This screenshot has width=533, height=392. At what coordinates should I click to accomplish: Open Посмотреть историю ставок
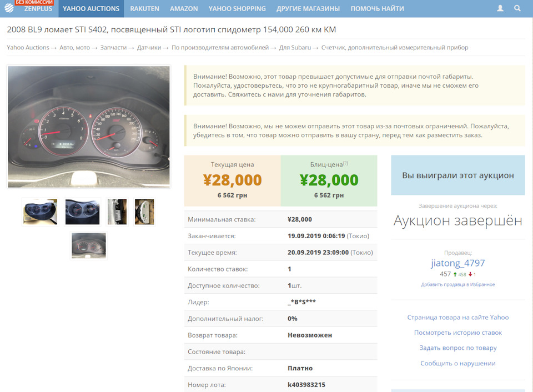(458, 333)
